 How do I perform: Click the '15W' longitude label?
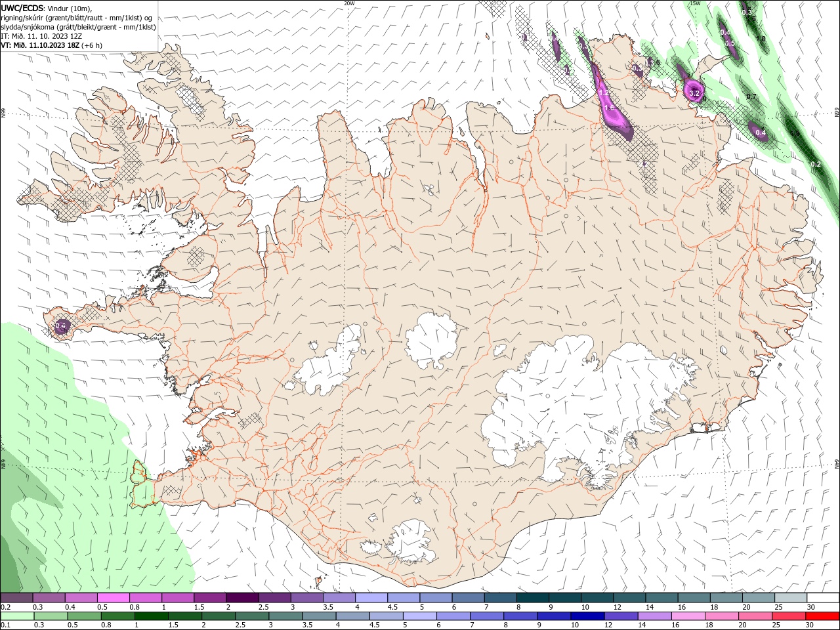(696, 3)
